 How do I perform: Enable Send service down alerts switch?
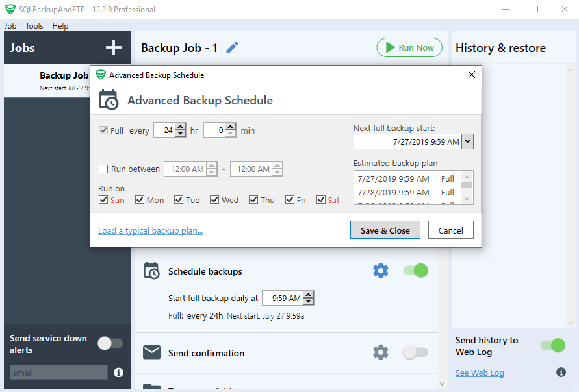[x=110, y=343]
